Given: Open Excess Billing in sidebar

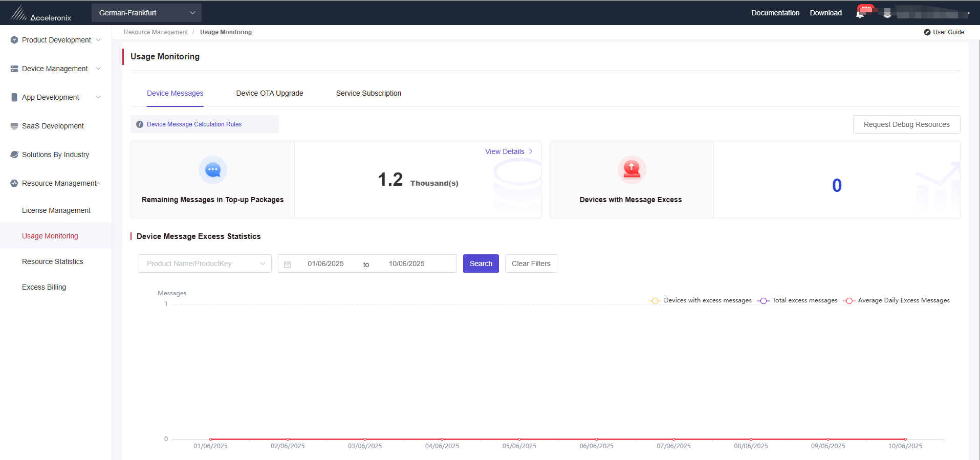Looking at the screenshot, I should (44, 287).
